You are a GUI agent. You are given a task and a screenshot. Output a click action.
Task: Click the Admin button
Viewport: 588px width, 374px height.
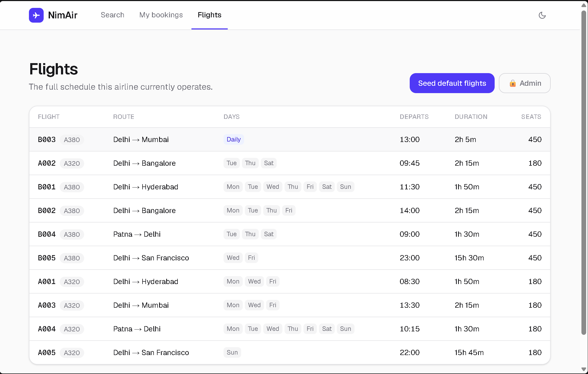click(x=525, y=83)
